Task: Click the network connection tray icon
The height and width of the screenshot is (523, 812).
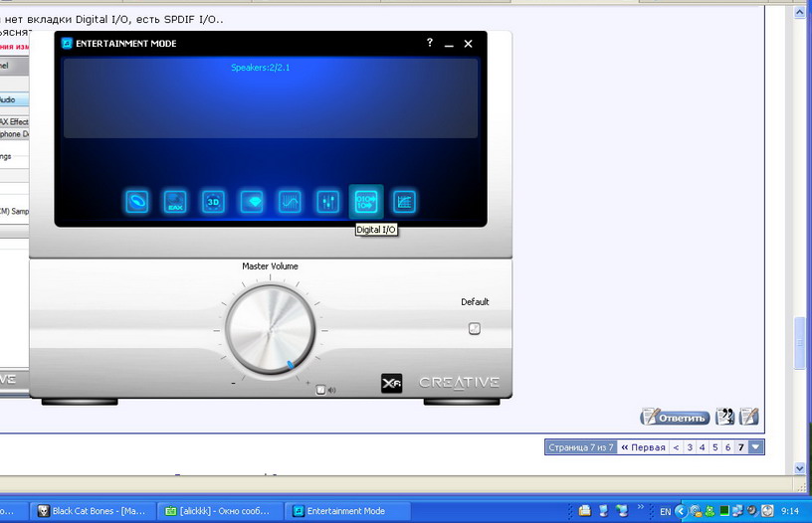Action: [x=738, y=511]
